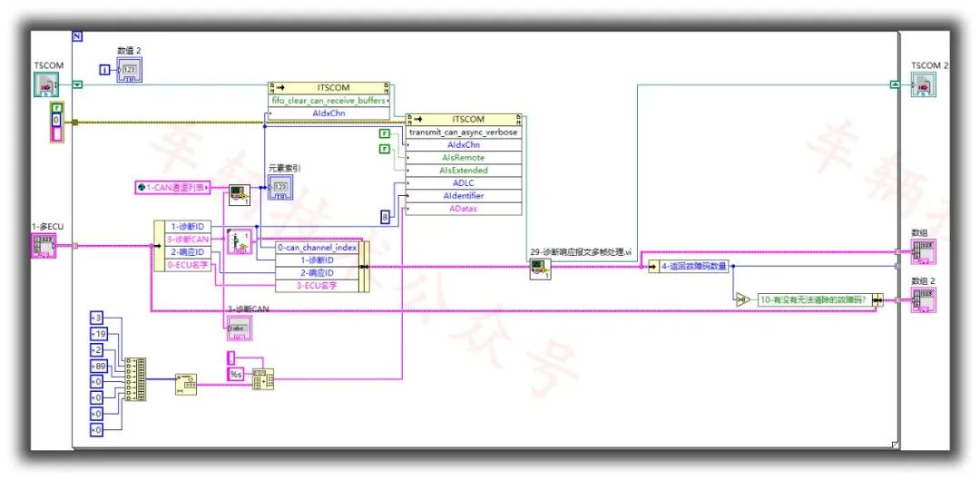Image resolution: width=980 pixels, height=480 pixels.
Task: Click the 0-ECU名字 unbundle element
Action: tap(187, 265)
